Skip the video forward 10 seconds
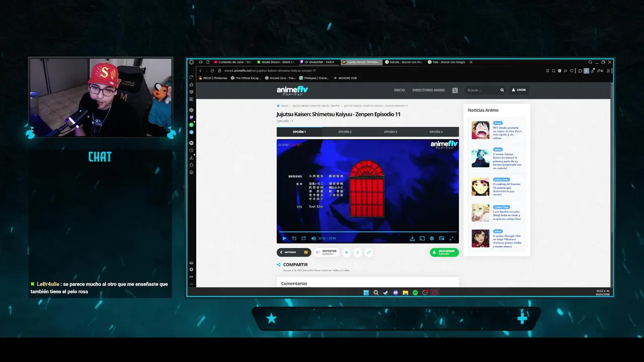 303,238
